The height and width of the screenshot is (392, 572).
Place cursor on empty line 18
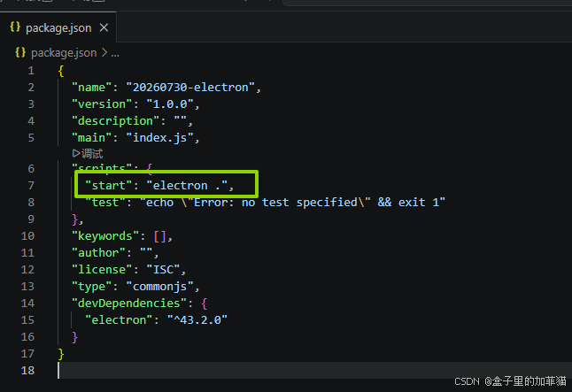314,370
